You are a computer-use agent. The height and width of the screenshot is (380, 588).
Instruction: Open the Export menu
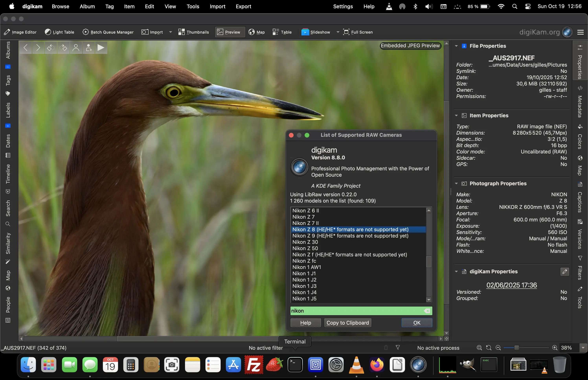(243, 6)
